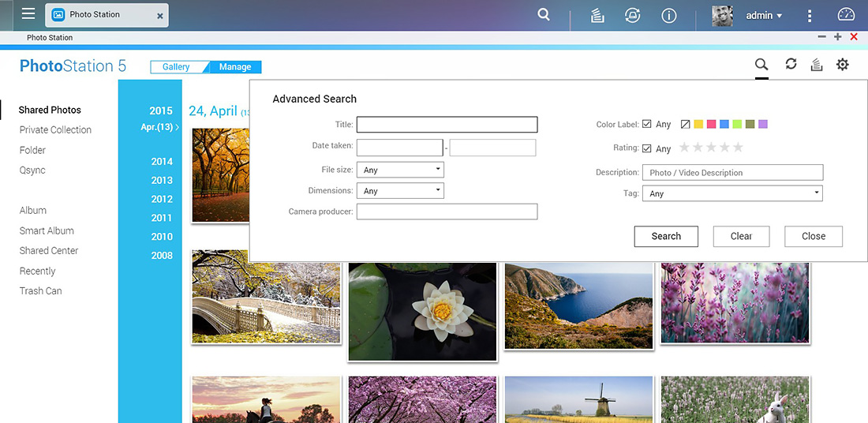The height and width of the screenshot is (423, 868).
Task: Click the Clear button
Action: 741,236
